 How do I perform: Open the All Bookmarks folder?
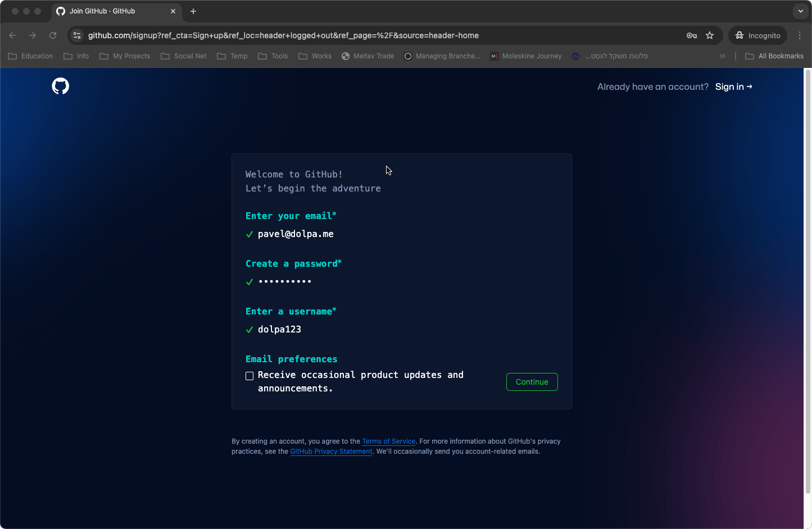click(774, 56)
